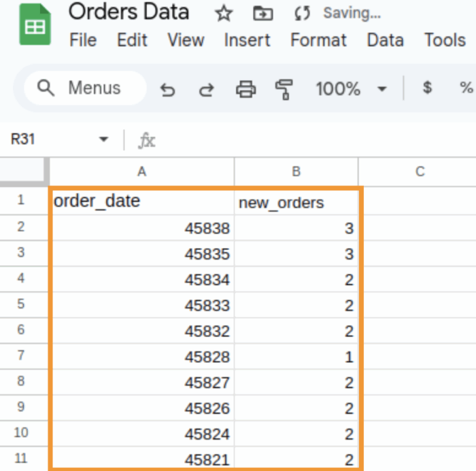Viewport: 476px width, 471px height.
Task: Select cell containing 45826
Action: 143,408
